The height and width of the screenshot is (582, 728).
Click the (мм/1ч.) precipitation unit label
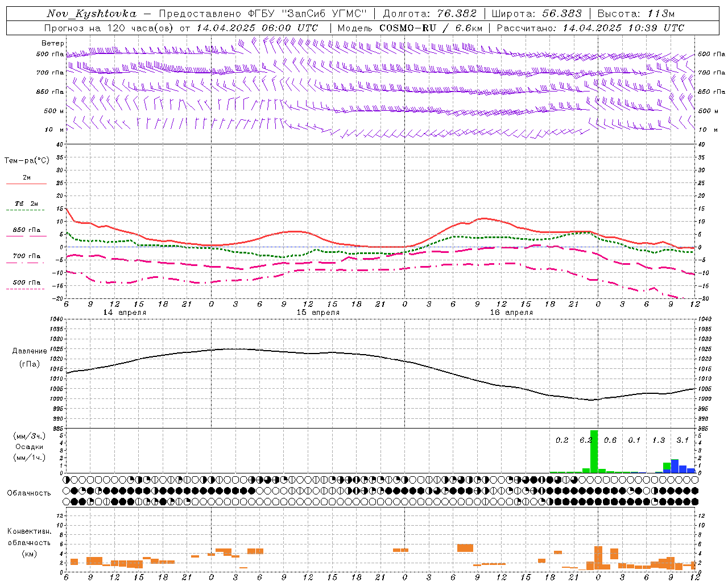pos(29,458)
